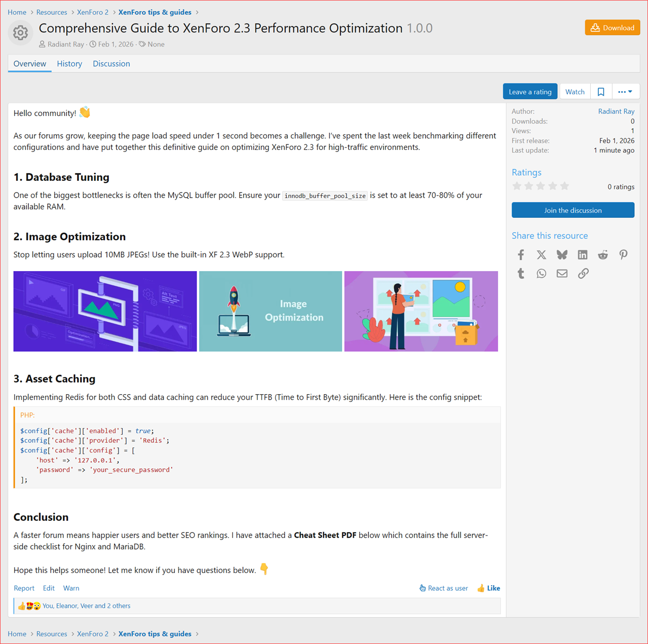Bookmark this resource
The image size is (648, 644).
(x=601, y=92)
